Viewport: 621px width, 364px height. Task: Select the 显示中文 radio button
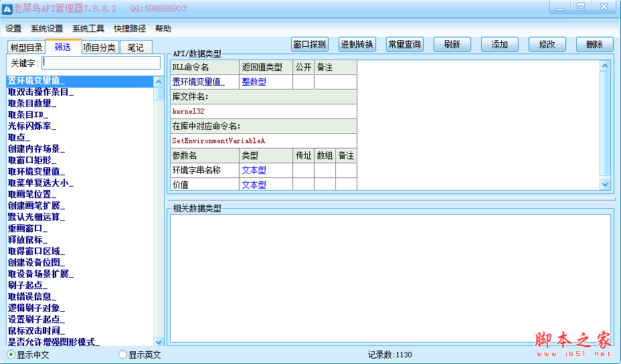tap(11, 355)
